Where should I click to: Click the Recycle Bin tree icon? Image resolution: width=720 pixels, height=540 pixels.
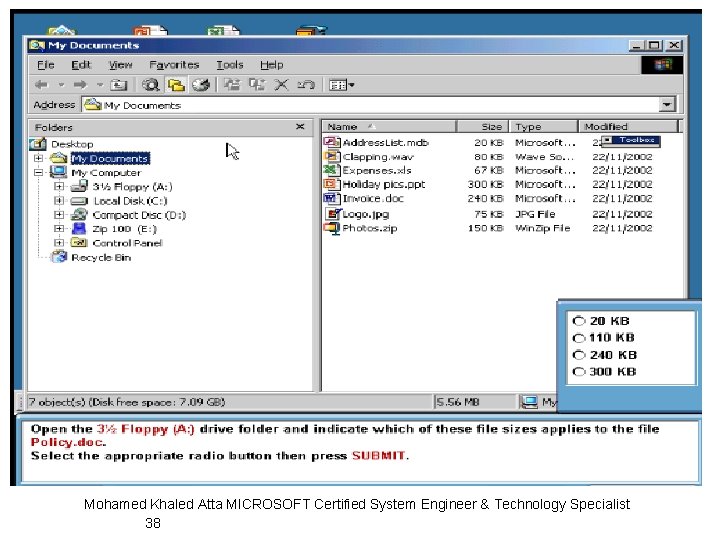(x=59, y=257)
